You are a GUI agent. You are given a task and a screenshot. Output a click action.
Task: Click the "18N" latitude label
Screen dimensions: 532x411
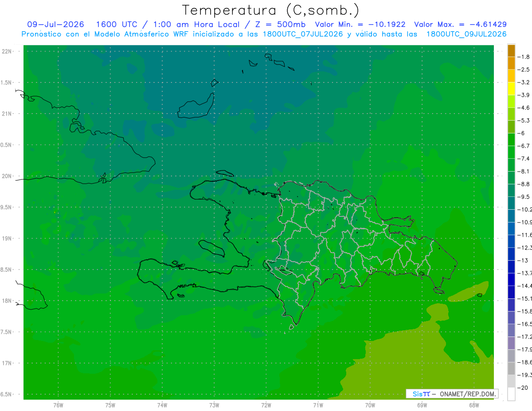pos(7,301)
